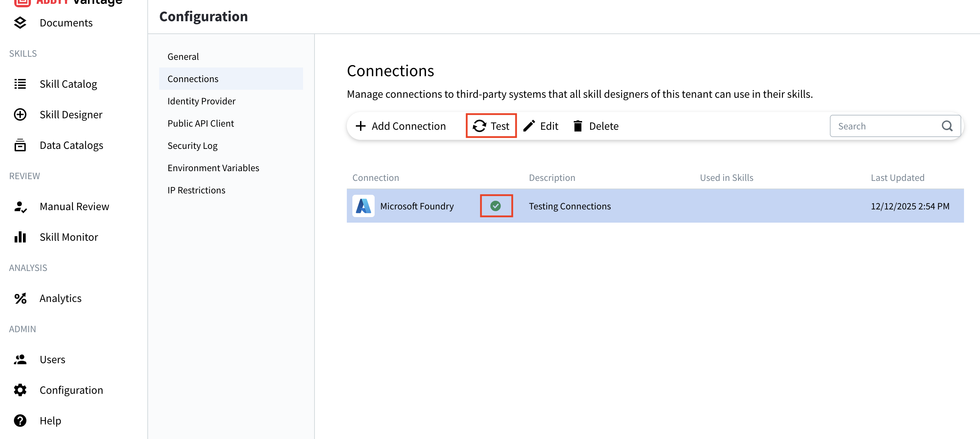Open the Users admin page
Screen dimensions: 980x439
click(52, 359)
